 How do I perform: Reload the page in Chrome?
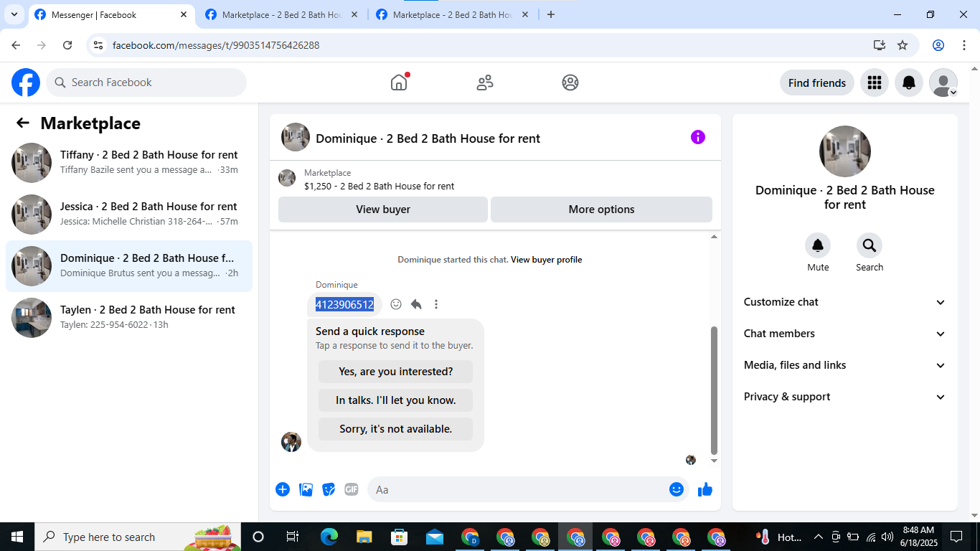(67, 45)
